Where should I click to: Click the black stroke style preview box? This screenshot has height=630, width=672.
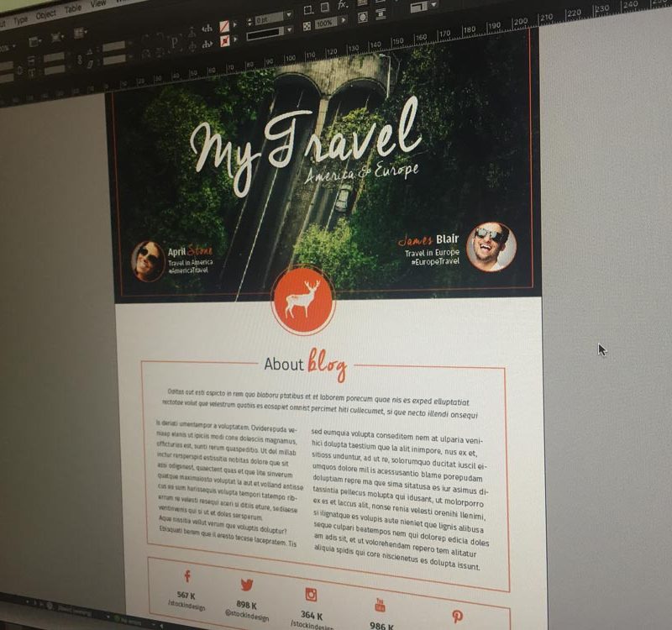click(x=265, y=34)
